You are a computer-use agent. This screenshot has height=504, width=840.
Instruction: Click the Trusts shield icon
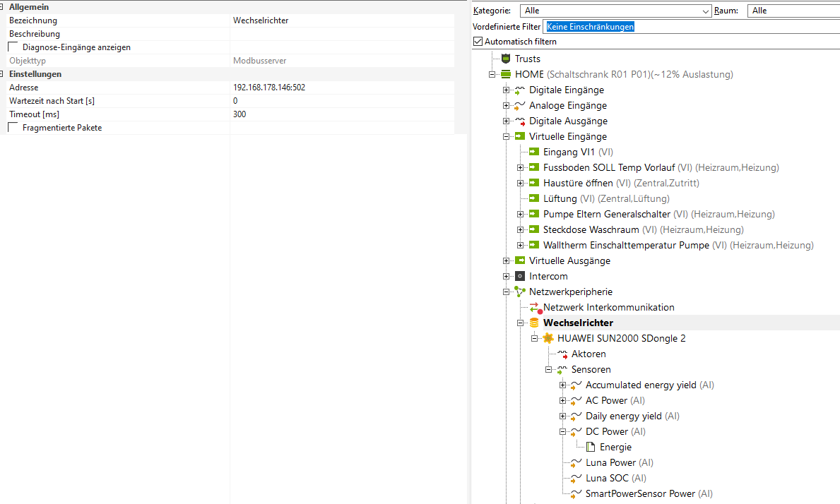pos(505,59)
